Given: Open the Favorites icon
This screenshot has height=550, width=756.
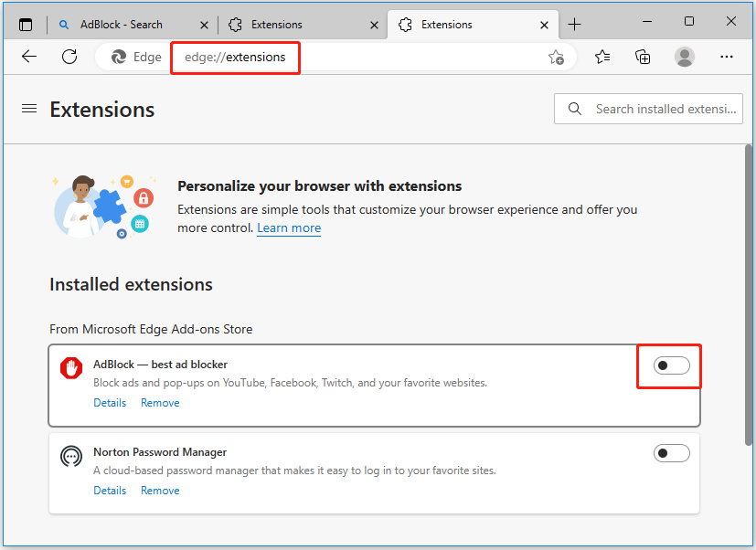Looking at the screenshot, I should (x=602, y=56).
